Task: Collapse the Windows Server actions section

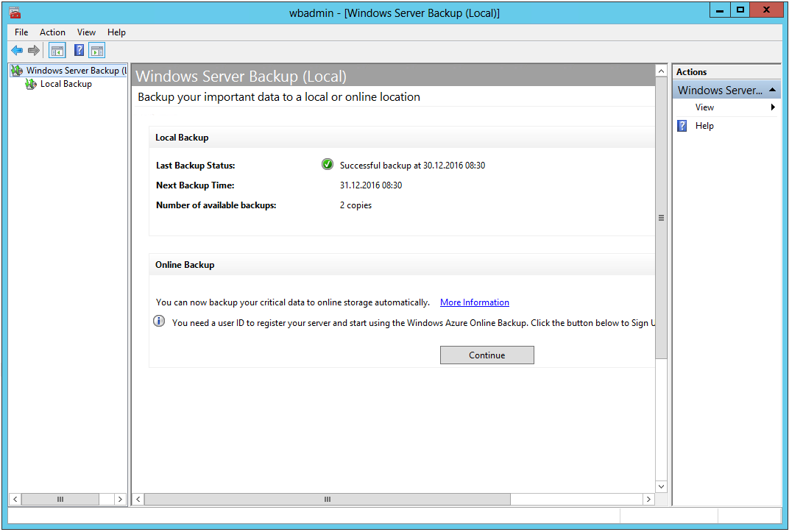Action: 772,90
